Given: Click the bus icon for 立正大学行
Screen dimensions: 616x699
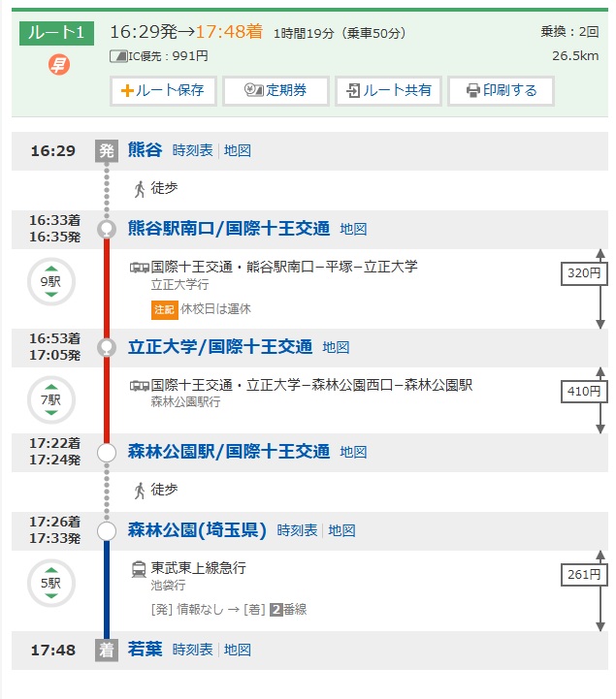Looking at the screenshot, I should (x=139, y=267).
